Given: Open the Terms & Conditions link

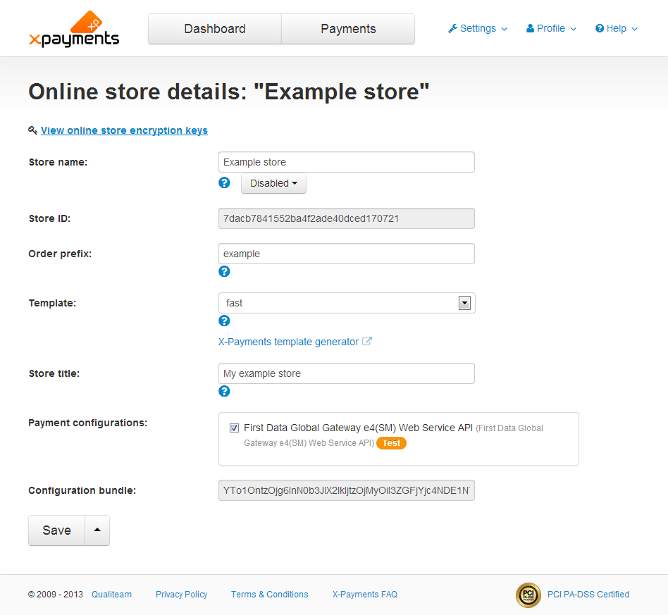Looking at the screenshot, I should click(x=269, y=594).
